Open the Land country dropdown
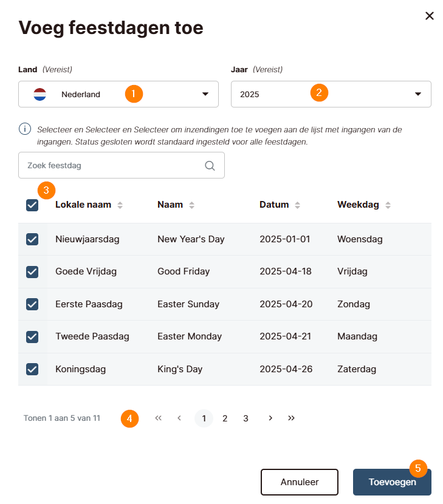 click(118, 94)
